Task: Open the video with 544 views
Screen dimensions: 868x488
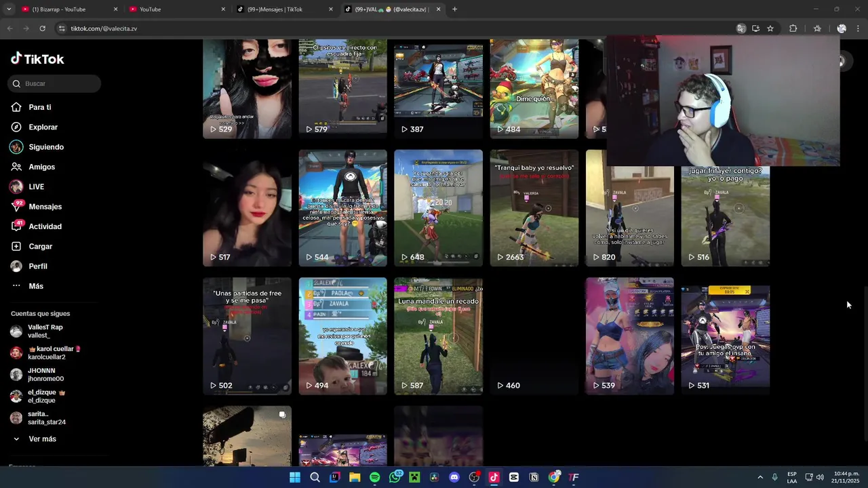Action: [x=342, y=208]
